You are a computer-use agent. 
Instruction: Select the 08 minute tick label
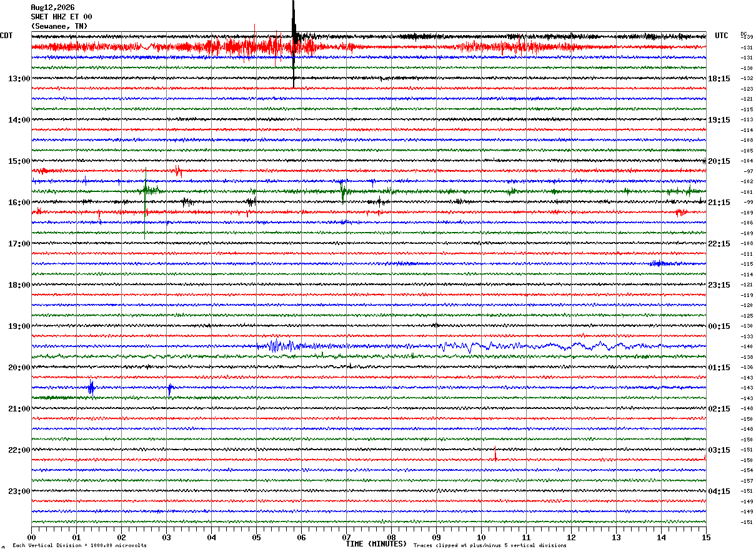(391, 537)
